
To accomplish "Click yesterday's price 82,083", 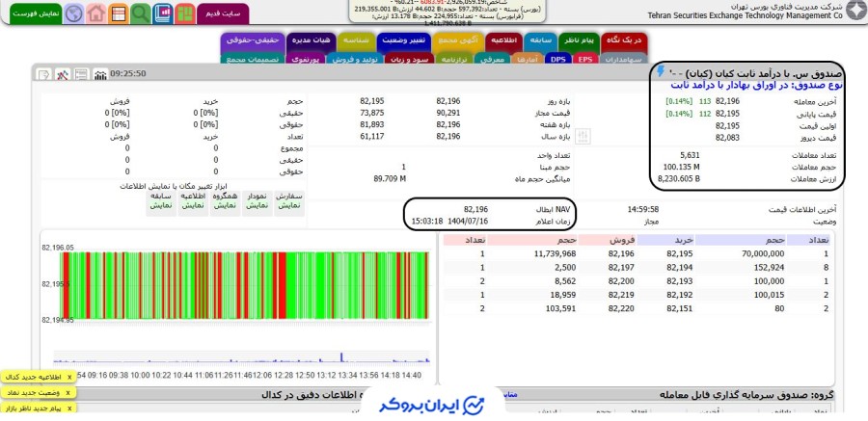I will coord(727,138).
